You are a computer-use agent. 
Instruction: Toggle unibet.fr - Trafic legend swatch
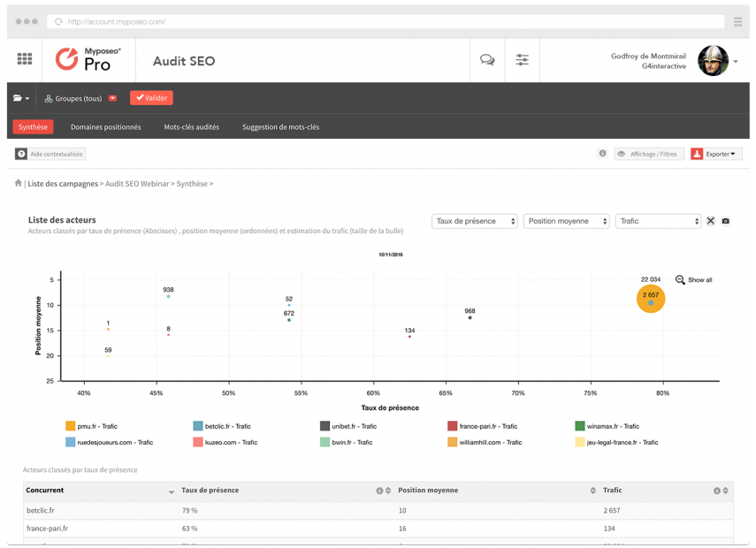point(325,426)
